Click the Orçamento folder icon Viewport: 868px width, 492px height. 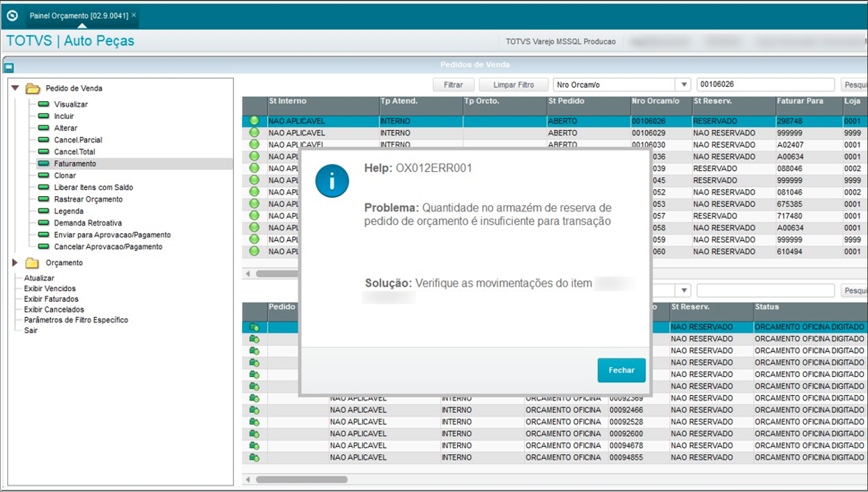tap(32, 263)
